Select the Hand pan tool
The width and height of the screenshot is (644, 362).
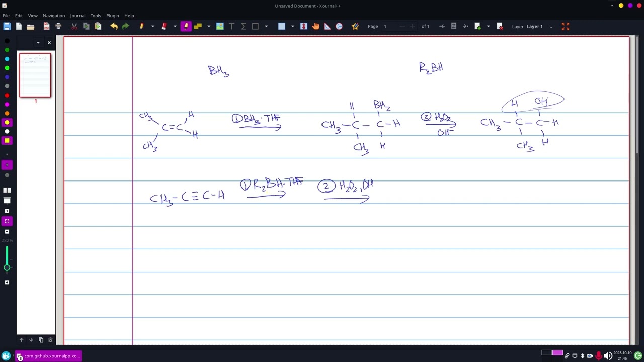315,26
